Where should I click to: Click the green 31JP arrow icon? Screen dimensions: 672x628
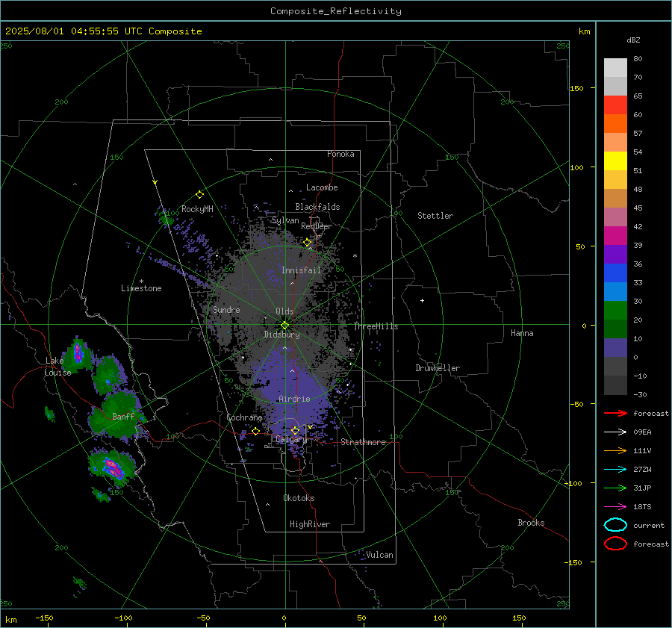coord(615,488)
